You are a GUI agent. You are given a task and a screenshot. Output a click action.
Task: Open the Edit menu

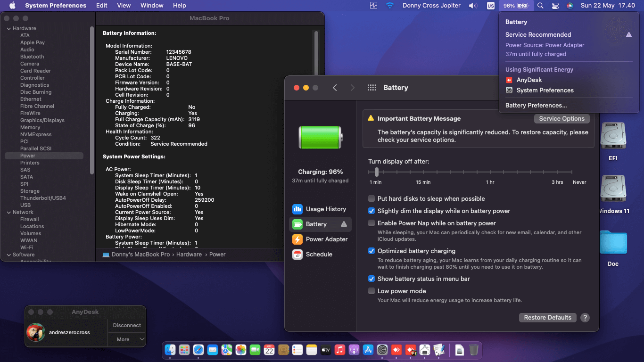coord(102,6)
